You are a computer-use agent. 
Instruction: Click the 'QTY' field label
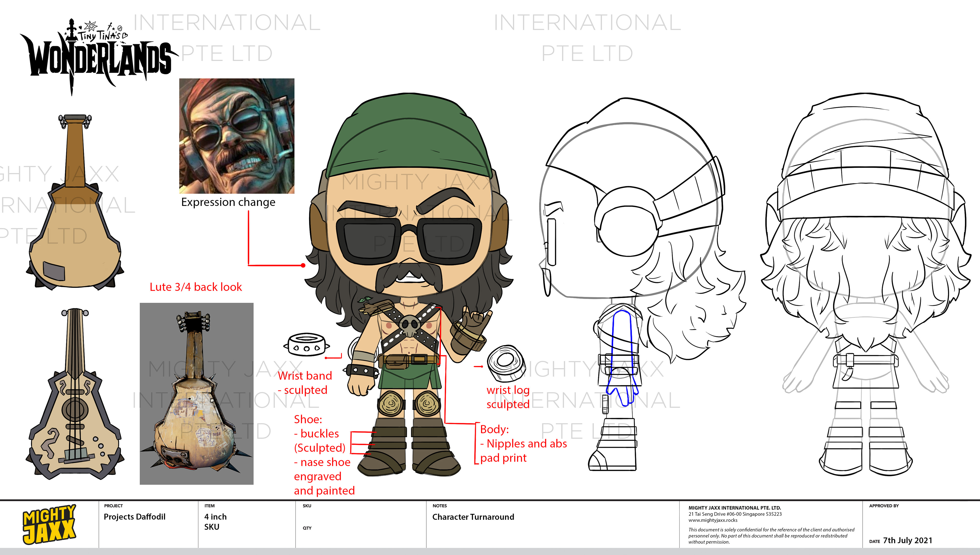coord(307,528)
